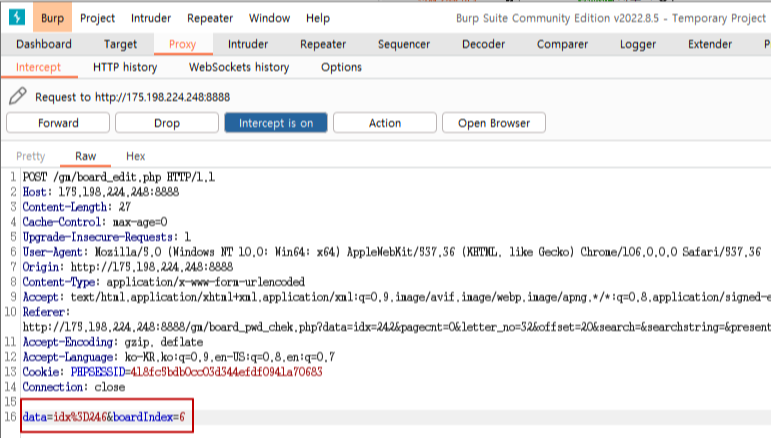The height and width of the screenshot is (438, 771).
Task: Click the Accept: text/html header line
Action: 396,297
